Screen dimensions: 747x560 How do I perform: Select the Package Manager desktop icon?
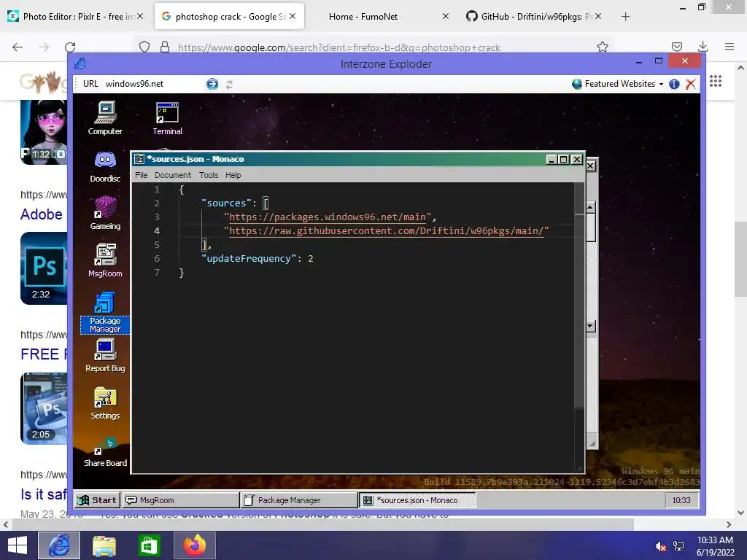(x=105, y=313)
